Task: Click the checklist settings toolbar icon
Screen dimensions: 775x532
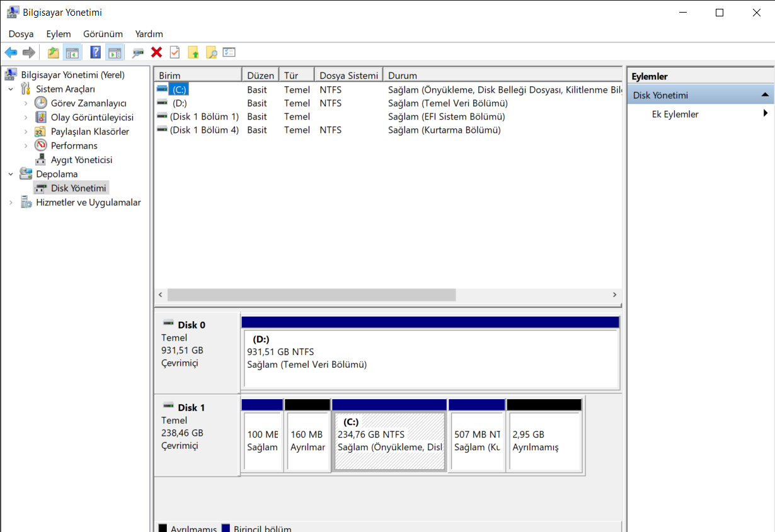Action: pyautogui.click(x=229, y=52)
